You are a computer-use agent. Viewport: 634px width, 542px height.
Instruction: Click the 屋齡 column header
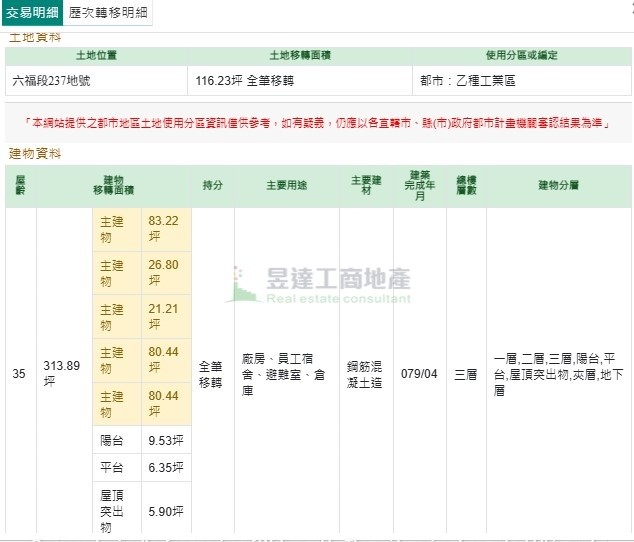[20, 185]
